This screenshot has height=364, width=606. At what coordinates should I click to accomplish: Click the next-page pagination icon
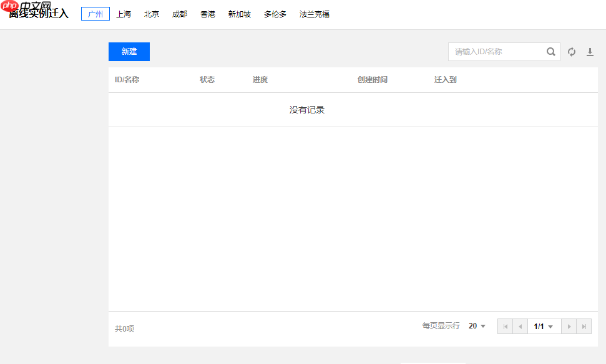tap(569, 326)
